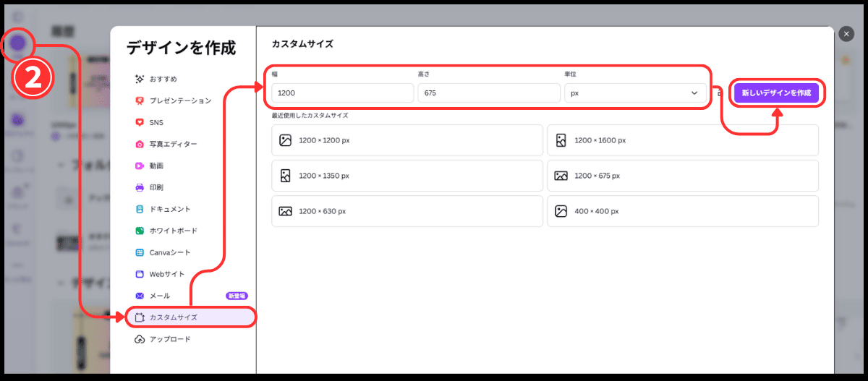Open 写真エディター camera icon

[x=140, y=144]
